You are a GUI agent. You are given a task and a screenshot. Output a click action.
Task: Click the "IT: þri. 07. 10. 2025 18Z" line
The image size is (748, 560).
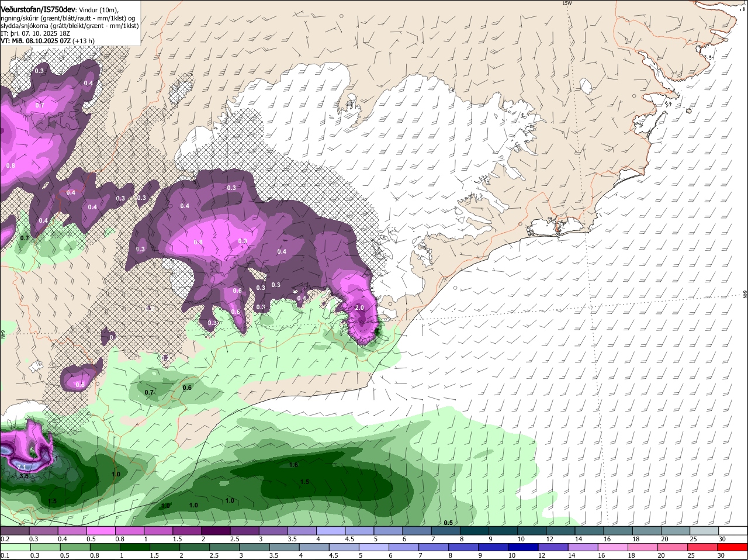[x=35, y=33]
